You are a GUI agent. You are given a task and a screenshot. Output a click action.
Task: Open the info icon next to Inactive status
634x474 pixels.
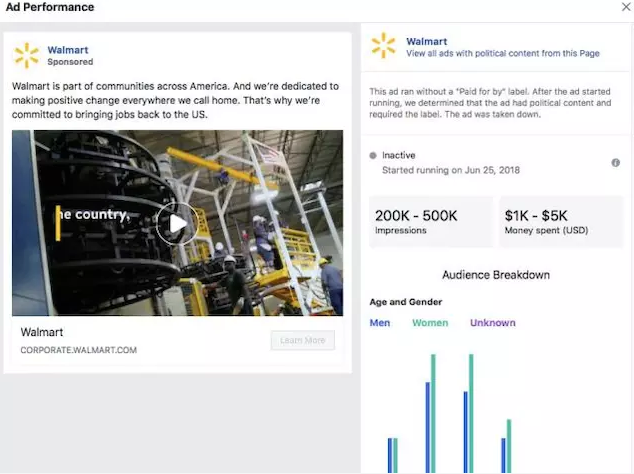pos(615,163)
